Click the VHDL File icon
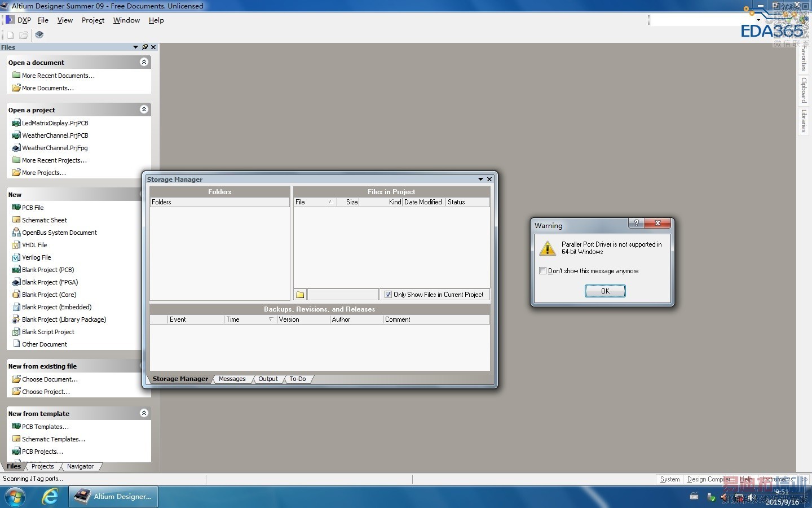 (16, 244)
